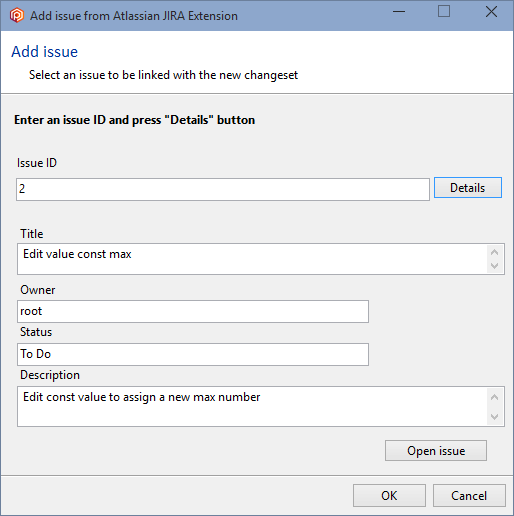Viewport: 514px width, 516px height.
Task: Click the Details button
Action: click(x=468, y=188)
